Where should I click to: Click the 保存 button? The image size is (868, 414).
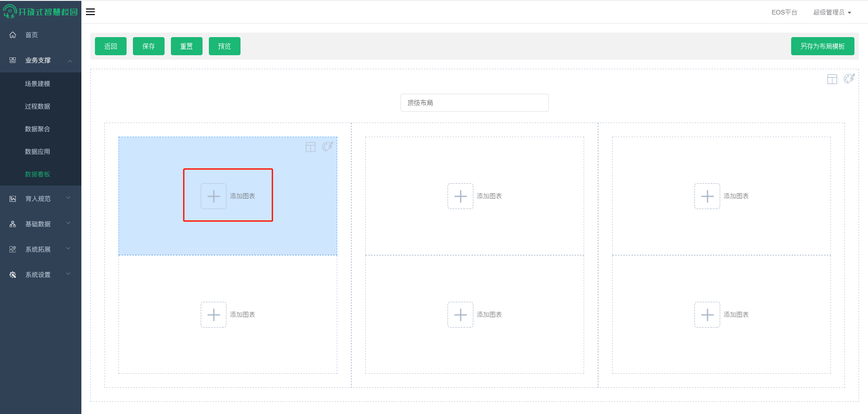point(149,46)
